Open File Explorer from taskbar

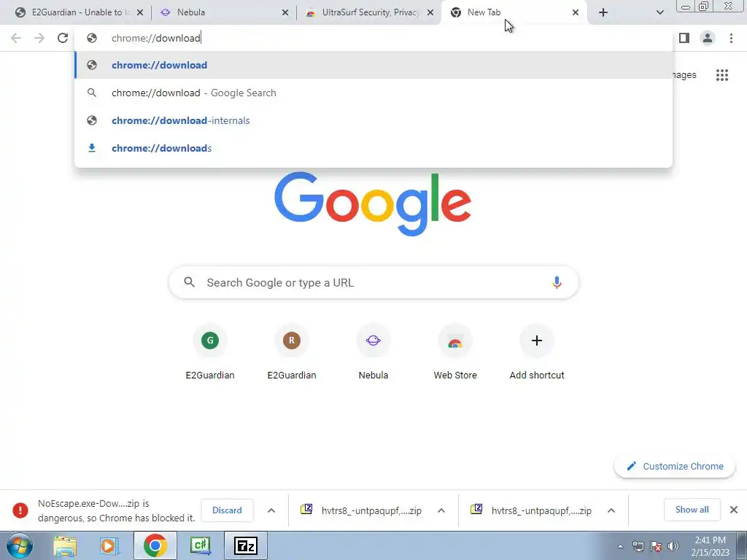pos(65,545)
